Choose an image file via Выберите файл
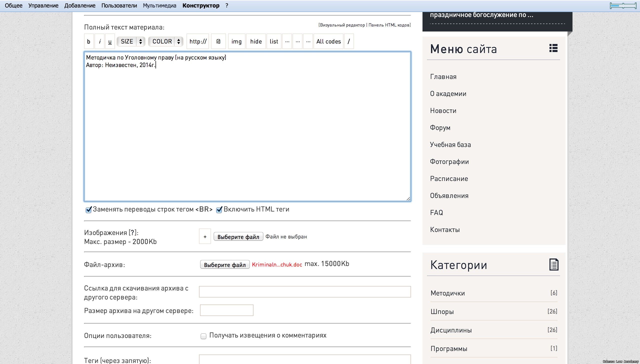The image size is (640, 364). coord(238,237)
